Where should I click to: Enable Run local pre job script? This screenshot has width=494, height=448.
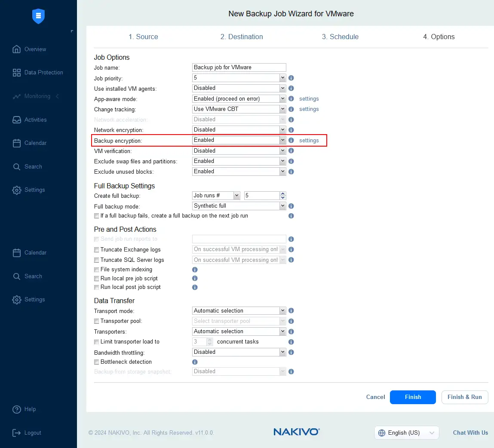pos(96,279)
